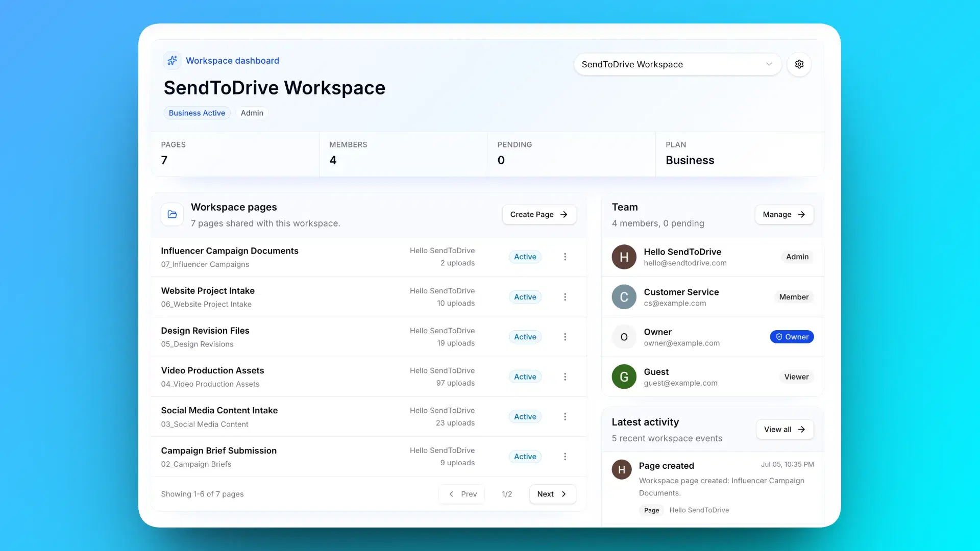Click Admin role badge for Hello SendToDrive

797,257
